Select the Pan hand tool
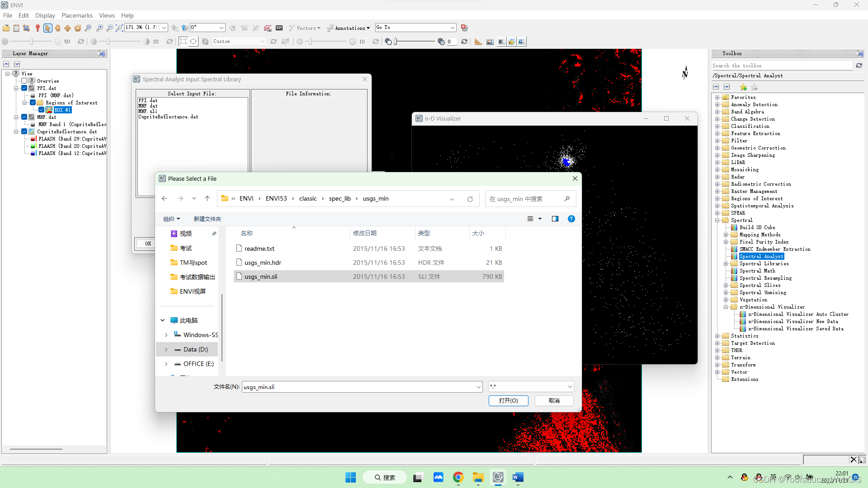 [x=57, y=28]
